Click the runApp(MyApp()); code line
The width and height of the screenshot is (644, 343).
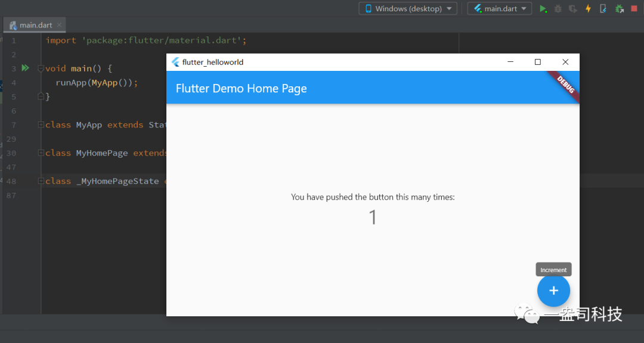(97, 82)
